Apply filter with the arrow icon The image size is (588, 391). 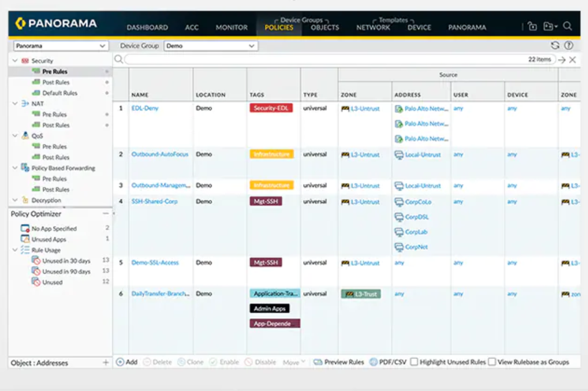pyautogui.click(x=561, y=60)
